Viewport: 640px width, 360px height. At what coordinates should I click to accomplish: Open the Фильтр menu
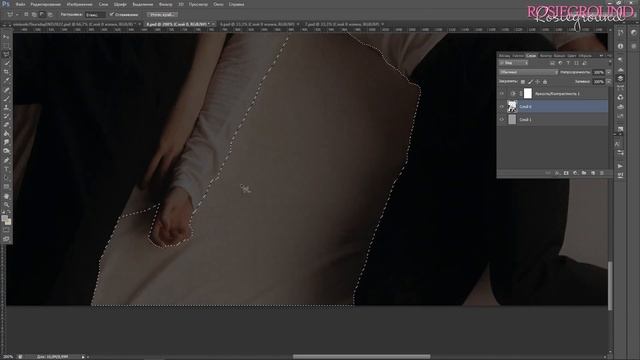pos(165,4)
